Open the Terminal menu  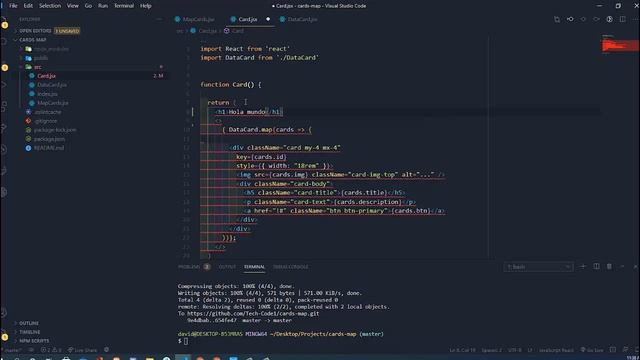[x=124, y=6]
